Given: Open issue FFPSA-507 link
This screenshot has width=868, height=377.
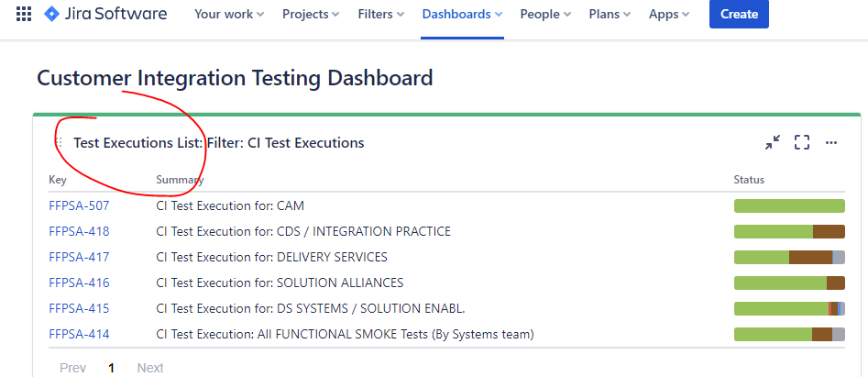Looking at the screenshot, I should pos(79,205).
